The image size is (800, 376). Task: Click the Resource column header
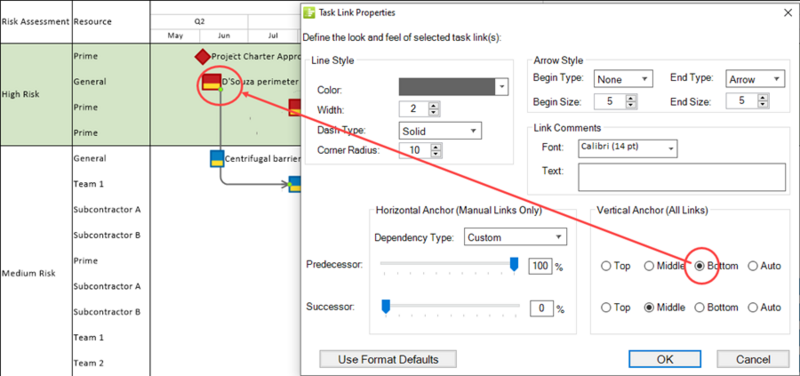[92, 22]
